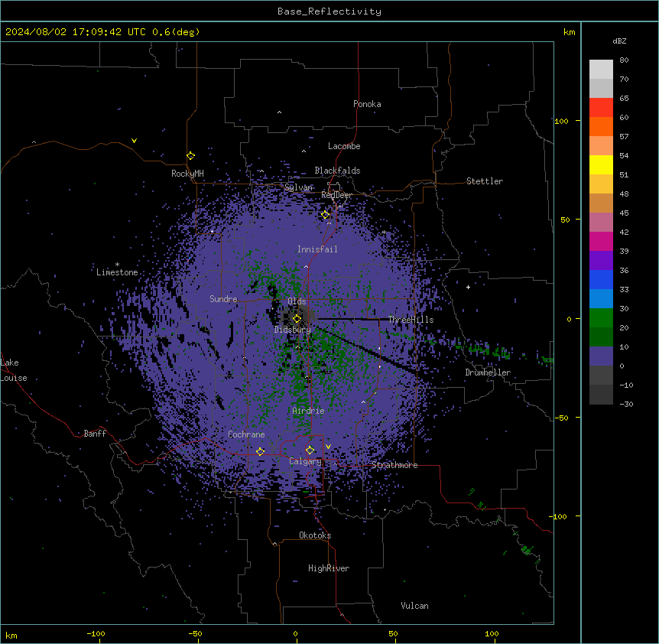The width and height of the screenshot is (659, 644).
Task: Click the 50 tick on the x-axis
Action: pyautogui.click(x=393, y=633)
